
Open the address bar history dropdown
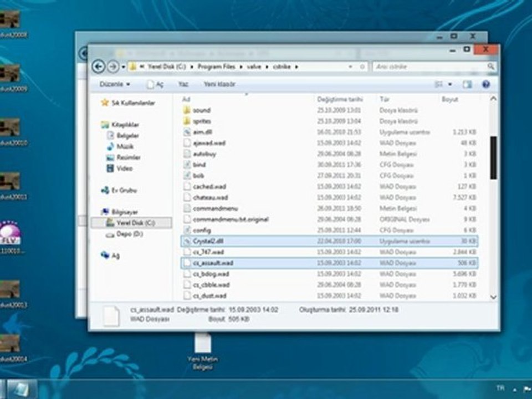350,67
